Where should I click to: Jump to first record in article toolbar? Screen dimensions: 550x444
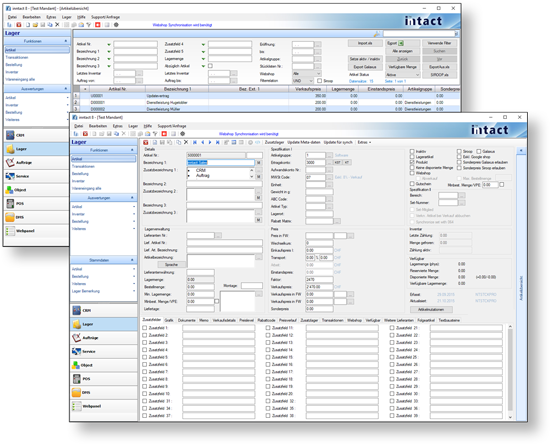click(195, 142)
